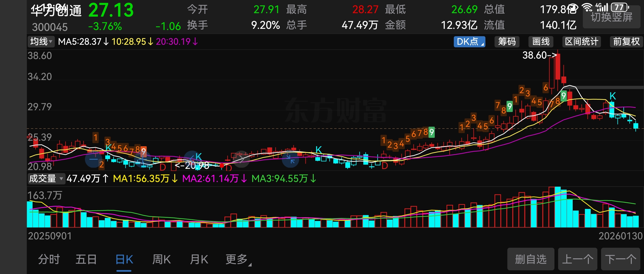This screenshot has height=274, width=644.
Task: Toggle the 筹码 chip distribution view
Action: coord(506,42)
